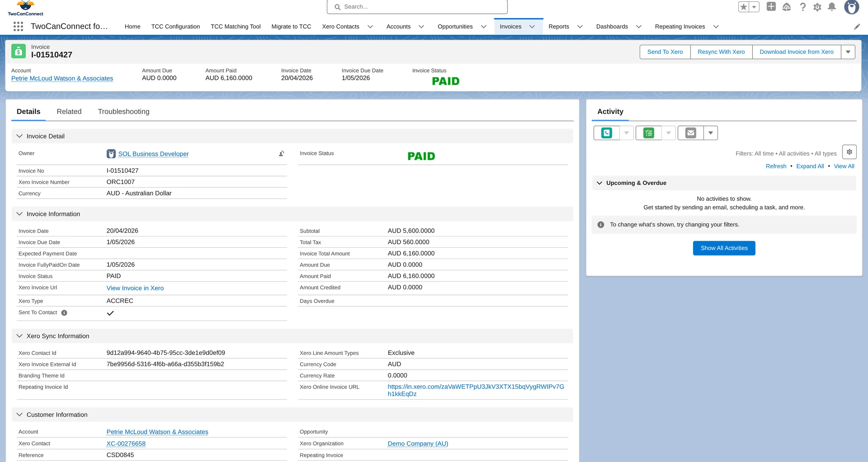
Task: Click the change owner icon beside SOL Business Developer
Action: (282, 154)
